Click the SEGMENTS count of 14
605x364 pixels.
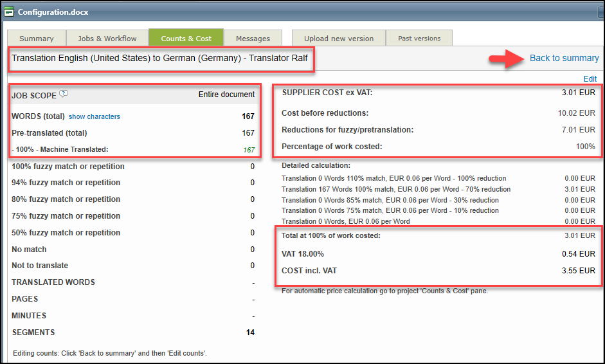[x=249, y=332]
